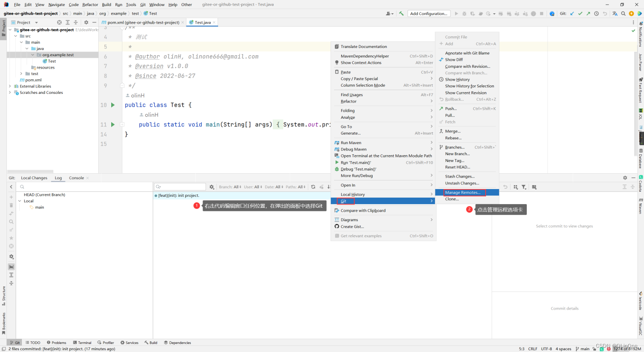Switch to pom.xml editor tab

point(143,22)
